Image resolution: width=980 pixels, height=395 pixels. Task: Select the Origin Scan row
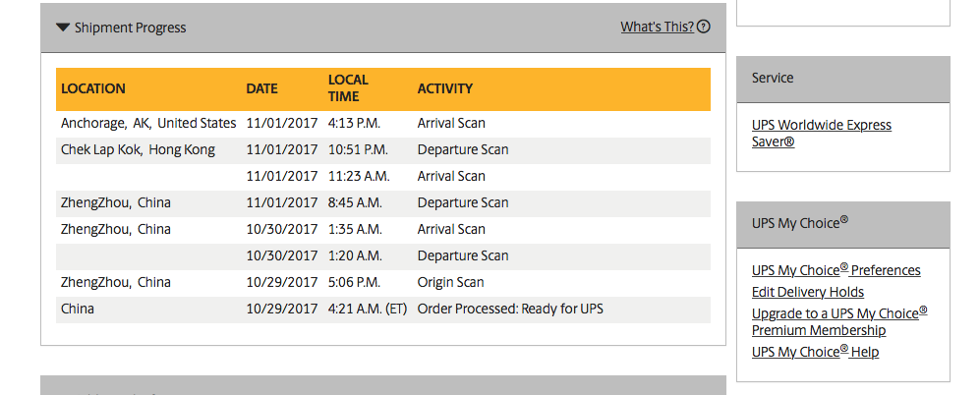click(x=383, y=283)
